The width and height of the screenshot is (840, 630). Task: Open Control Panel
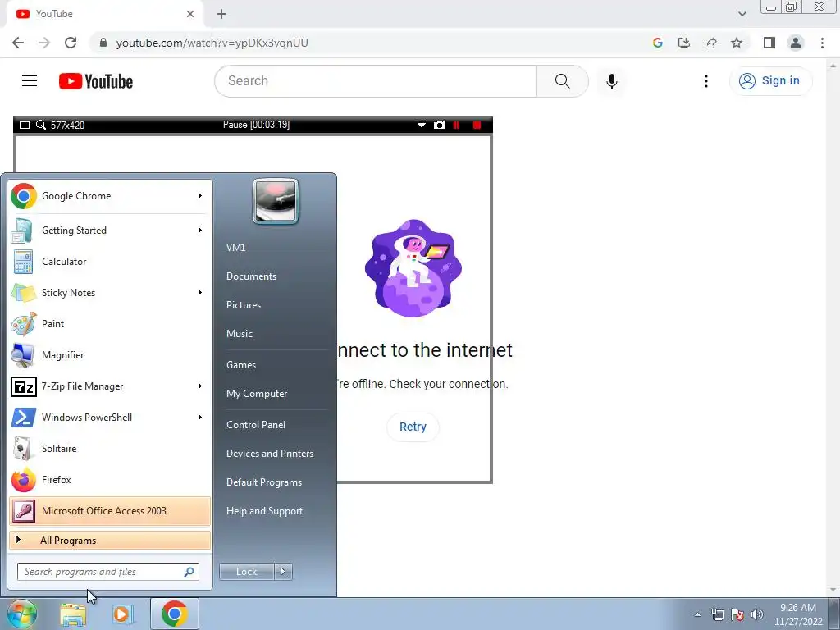(x=256, y=425)
